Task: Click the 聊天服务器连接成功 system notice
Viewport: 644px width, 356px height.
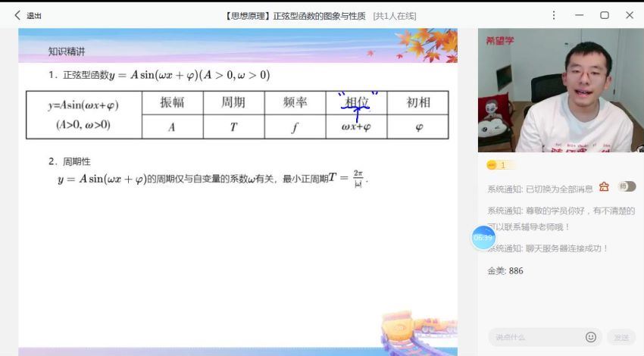Action: tap(548, 248)
